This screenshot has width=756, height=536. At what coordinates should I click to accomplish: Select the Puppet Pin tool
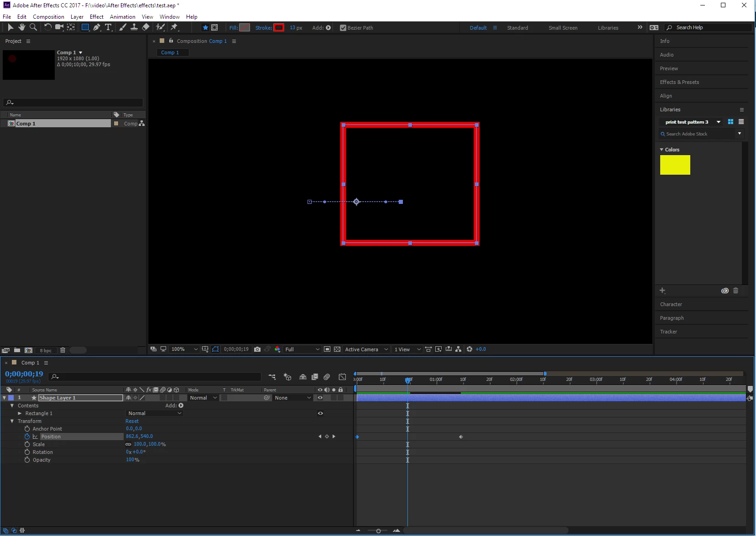(x=174, y=27)
